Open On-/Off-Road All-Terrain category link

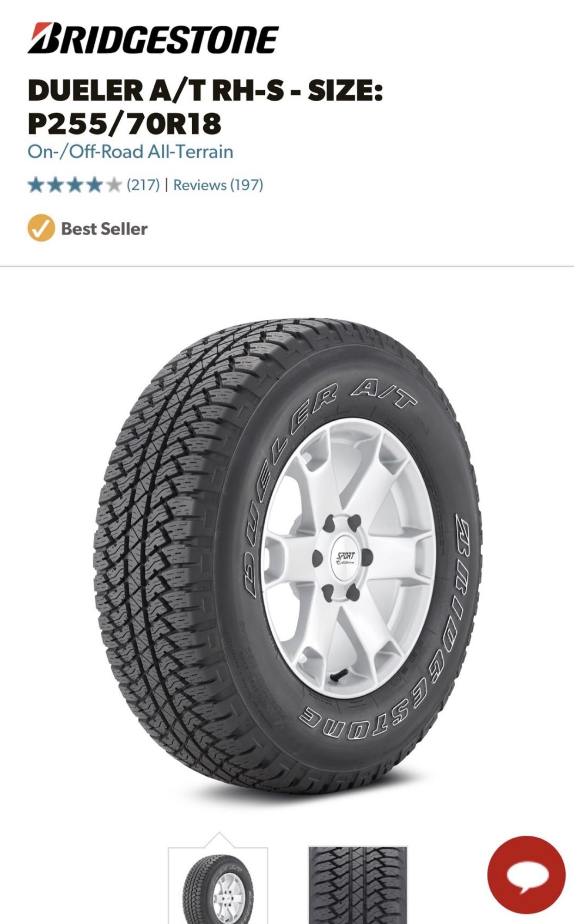coord(130,152)
